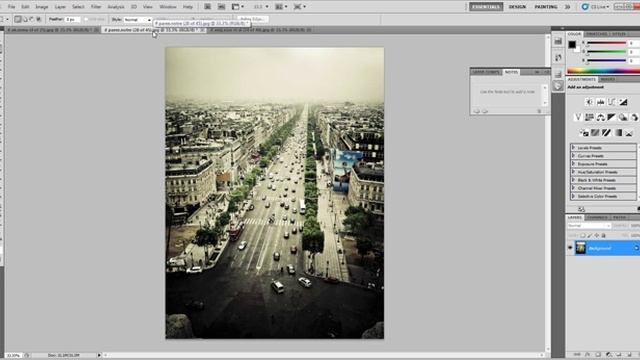Expand the Levels Presets list
This screenshot has width=640, height=360.
coord(573,148)
